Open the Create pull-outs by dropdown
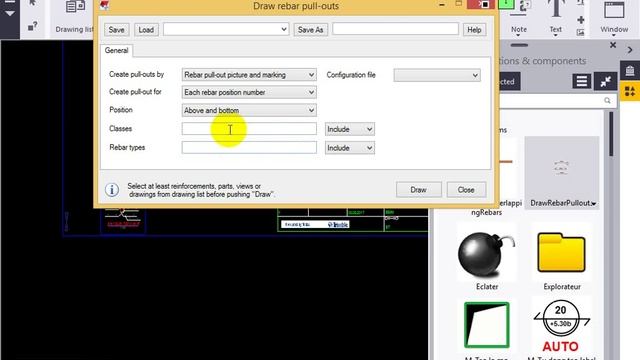The width and height of the screenshot is (640, 360). tap(249, 75)
